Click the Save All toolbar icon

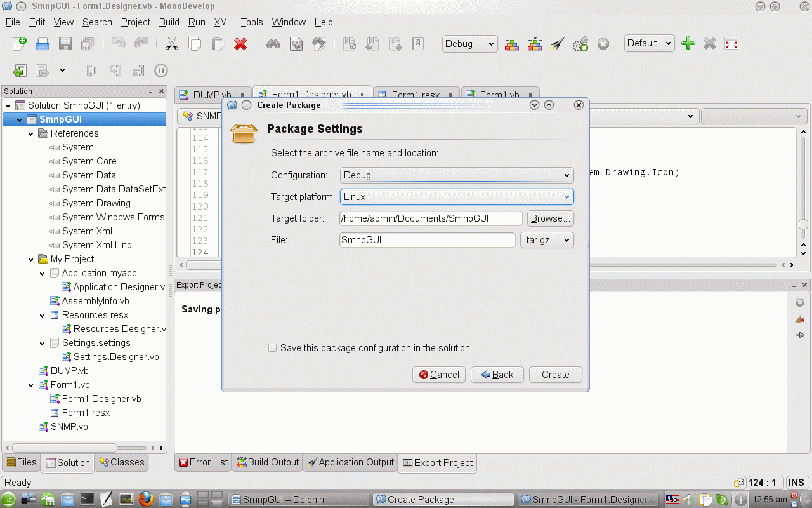tap(88, 44)
